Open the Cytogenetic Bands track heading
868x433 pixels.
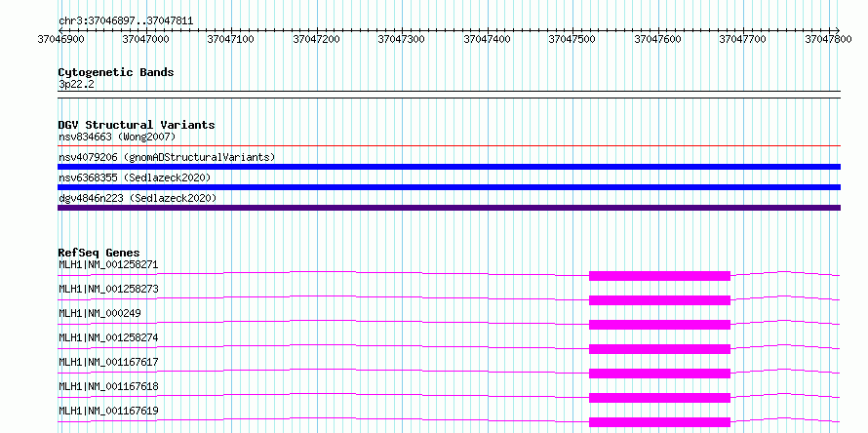pyautogui.click(x=116, y=72)
